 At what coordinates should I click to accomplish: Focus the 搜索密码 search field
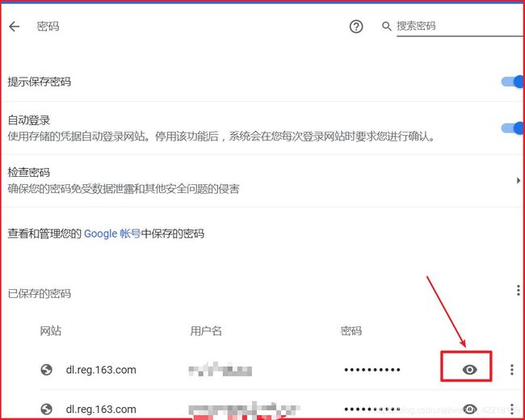460,27
